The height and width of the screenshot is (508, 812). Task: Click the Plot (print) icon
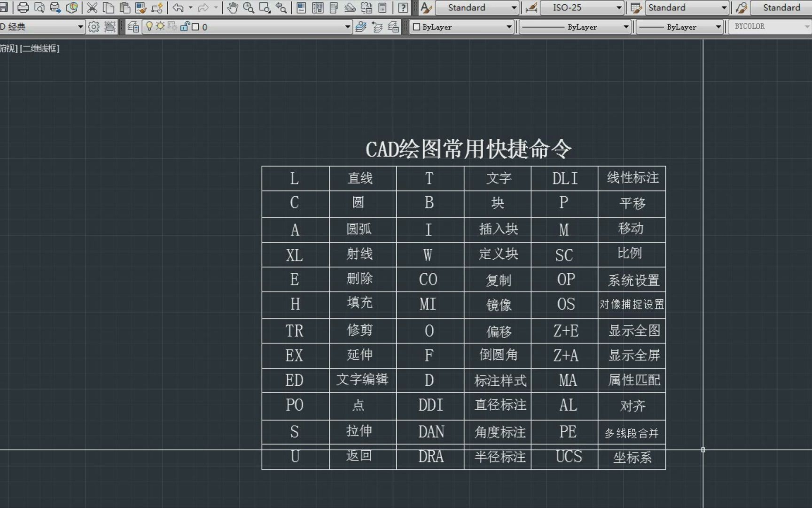tap(23, 8)
